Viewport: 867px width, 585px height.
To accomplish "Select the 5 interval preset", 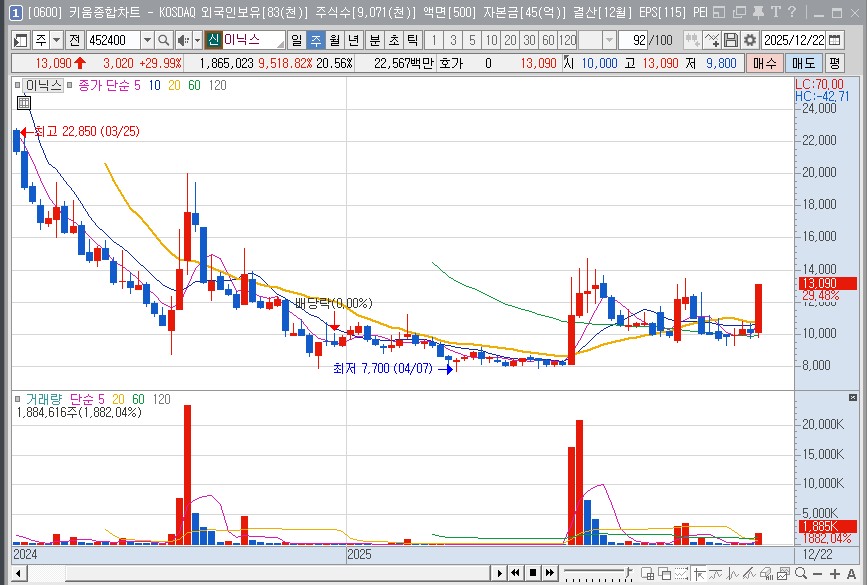I will coord(472,40).
